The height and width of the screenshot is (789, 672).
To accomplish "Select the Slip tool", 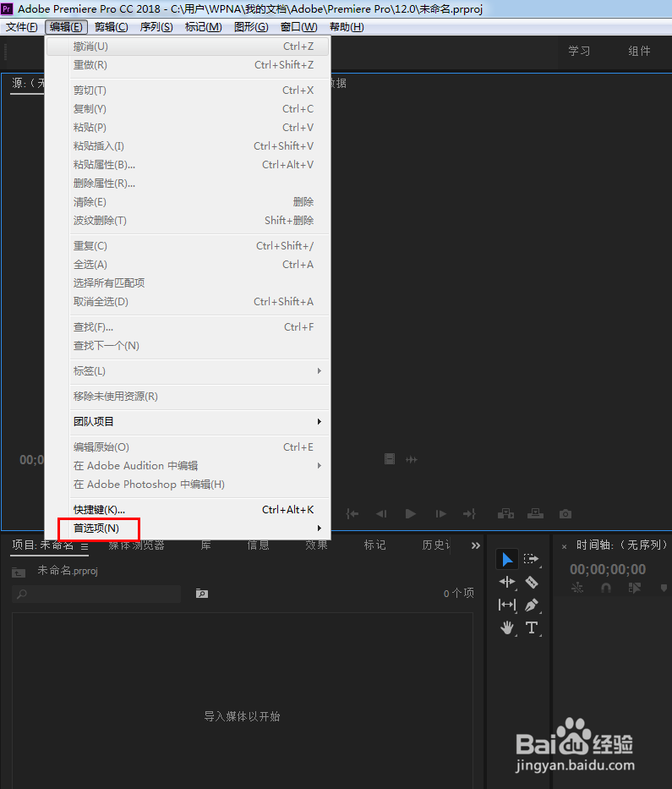I will (507, 605).
